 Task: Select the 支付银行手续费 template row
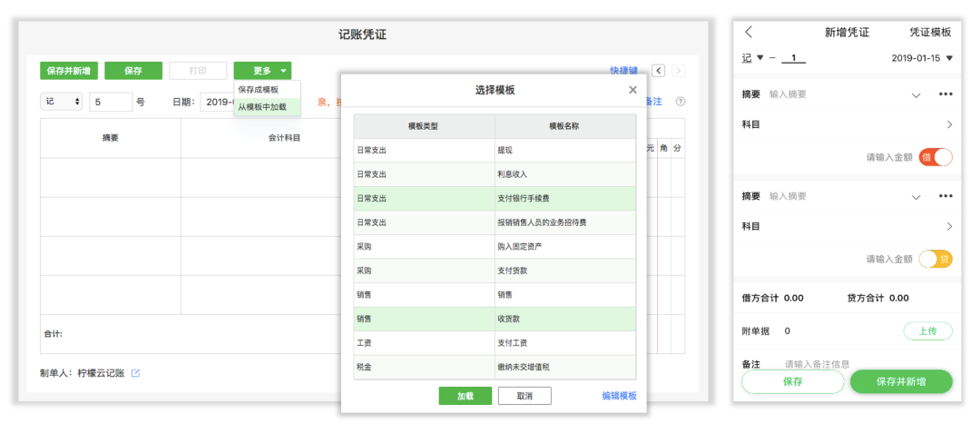(495, 198)
